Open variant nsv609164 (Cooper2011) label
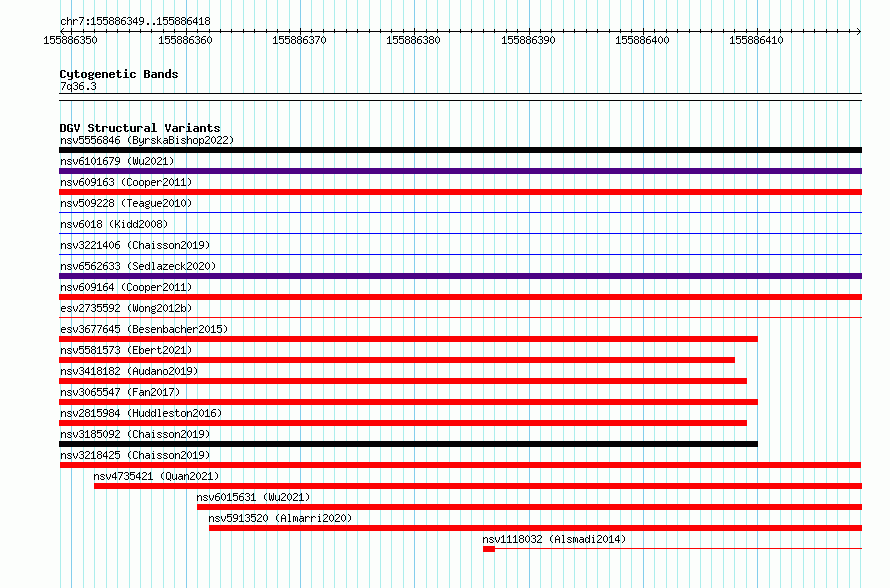 point(126,287)
